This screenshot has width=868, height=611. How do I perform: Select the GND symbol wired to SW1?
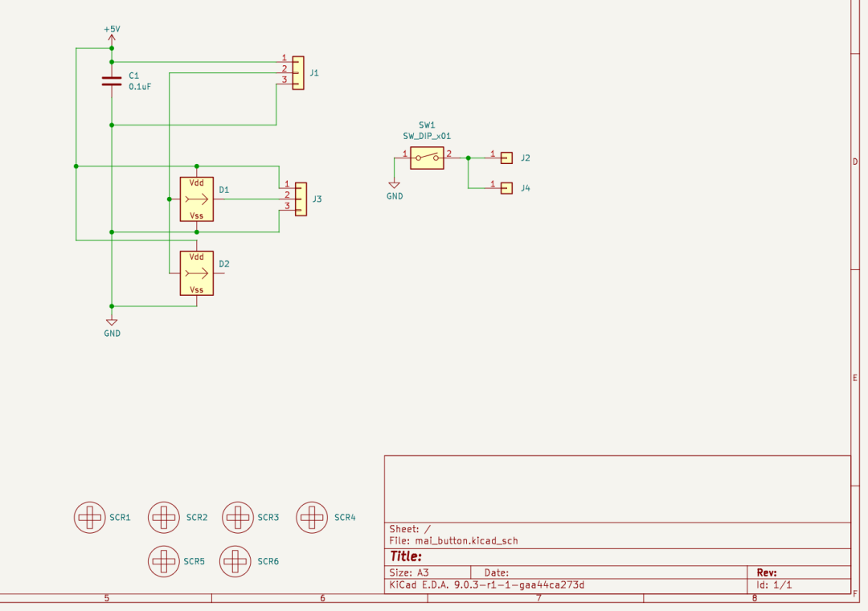pyautogui.click(x=394, y=185)
